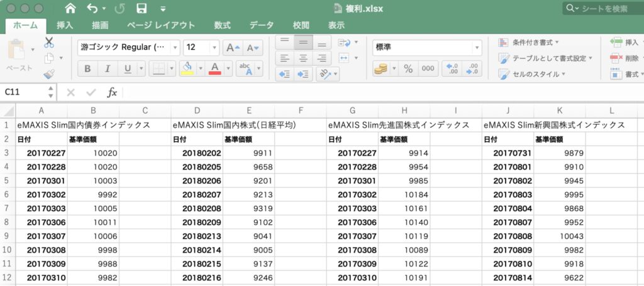Click the Name Box showing C11
Image resolution: width=644 pixels, height=286 pixels.
coord(24,92)
